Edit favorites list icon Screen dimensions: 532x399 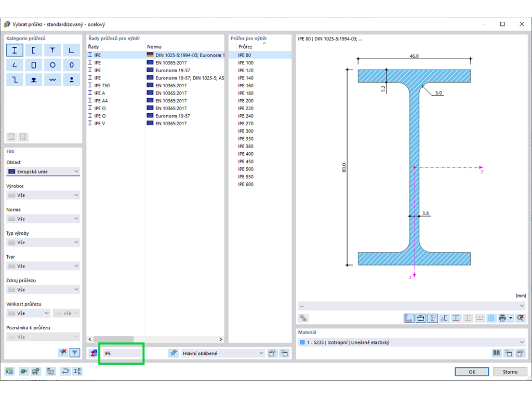(x=272, y=353)
